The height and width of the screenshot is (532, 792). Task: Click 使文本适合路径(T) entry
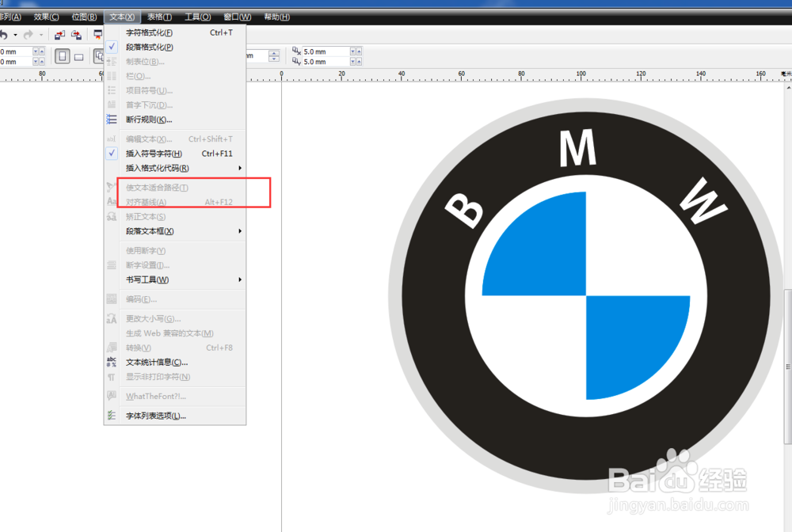[175, 188]
